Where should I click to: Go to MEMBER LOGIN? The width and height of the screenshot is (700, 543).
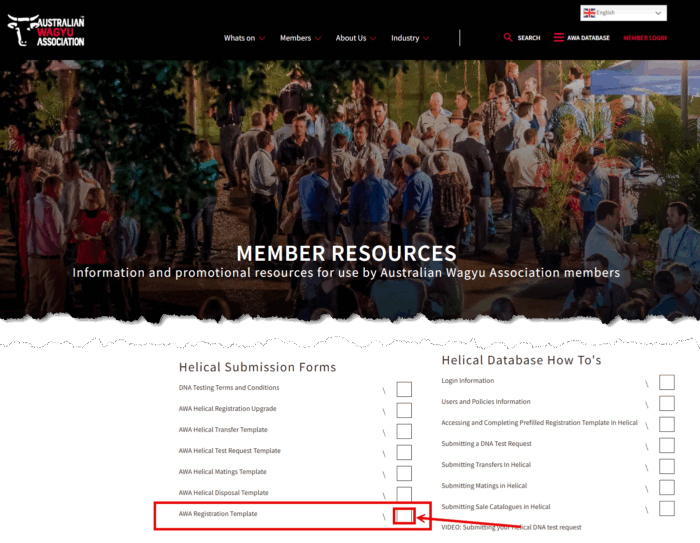tap(645, 38)
